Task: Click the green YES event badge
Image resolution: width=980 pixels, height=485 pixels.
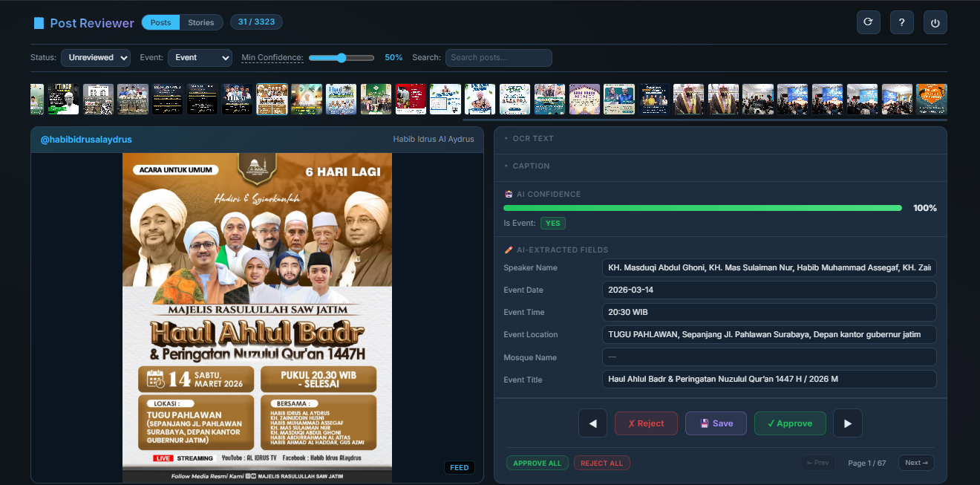Action: [552, 223]
